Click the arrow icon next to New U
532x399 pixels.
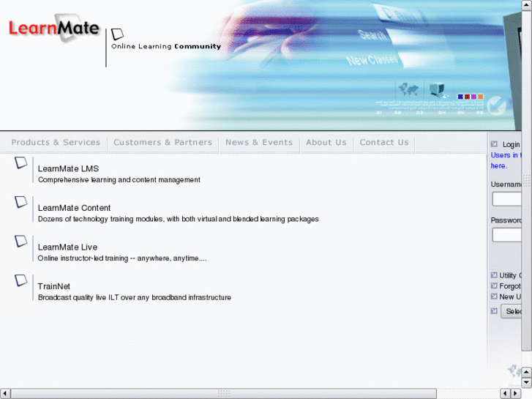(x=494, y=296)
